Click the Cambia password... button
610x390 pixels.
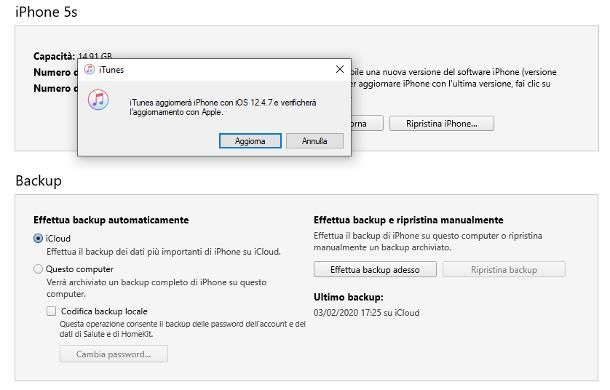pyautogui.click(x=114, y=354)
